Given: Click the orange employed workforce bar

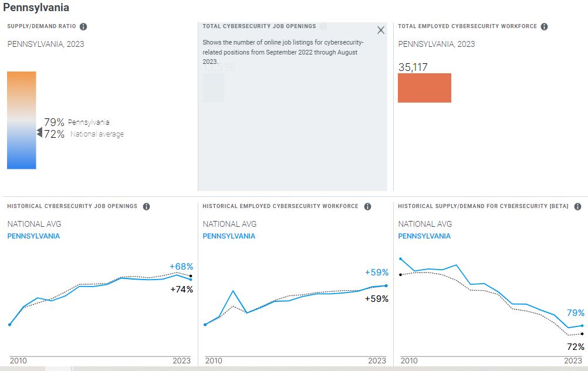Looking at the screenshot, I should (424, 88).
